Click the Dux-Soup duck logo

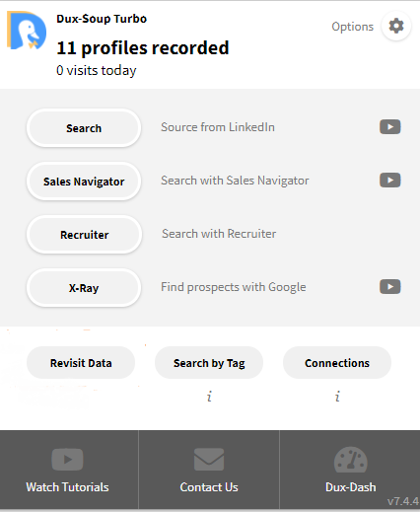pos(27,31)
